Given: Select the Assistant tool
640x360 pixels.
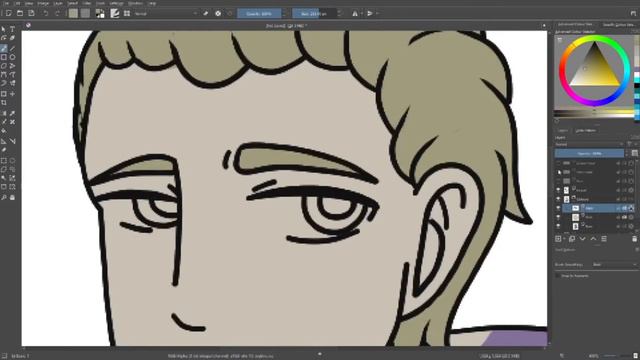Looking at the screenshot, I should (4, 141).
